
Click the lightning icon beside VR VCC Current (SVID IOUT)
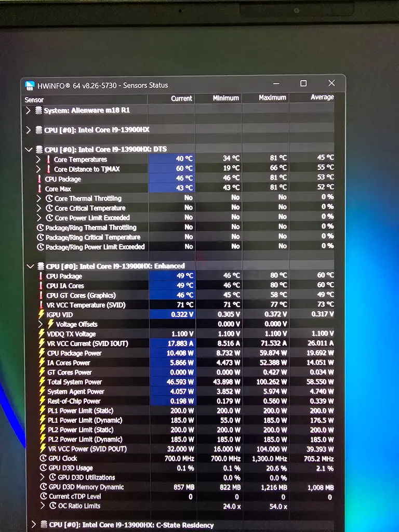(x=42, y=343)
